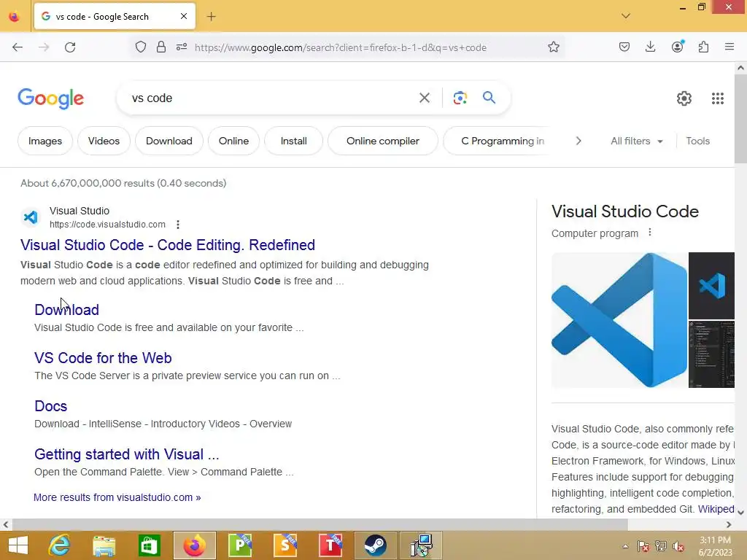Click the browser Forward arrow
This screenshot has width=747, height=560.
point(44,47)
